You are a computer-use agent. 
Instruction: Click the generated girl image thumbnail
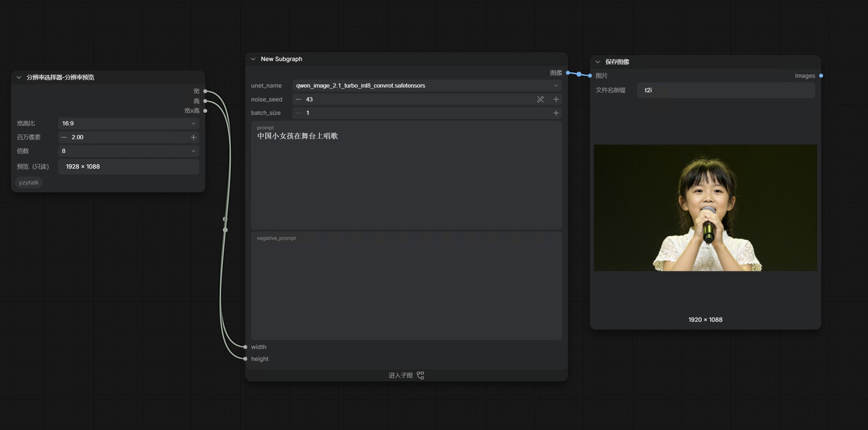[705, 208]
